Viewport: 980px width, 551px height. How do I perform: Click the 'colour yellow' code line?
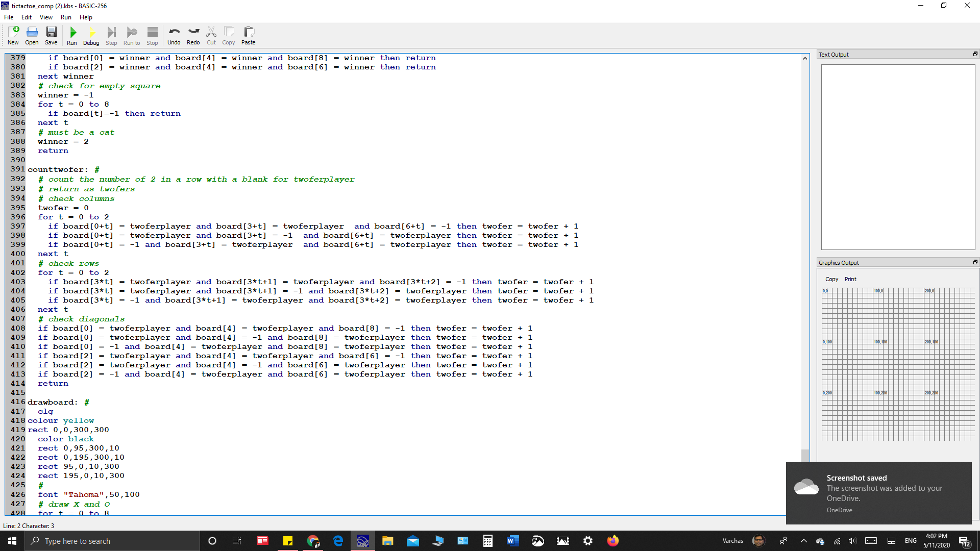coord(61,420)
